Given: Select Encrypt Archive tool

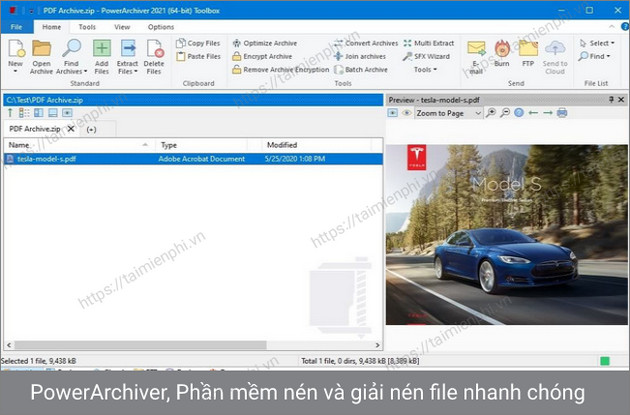Looking at the screenshot, I should (x=262, y=56).
